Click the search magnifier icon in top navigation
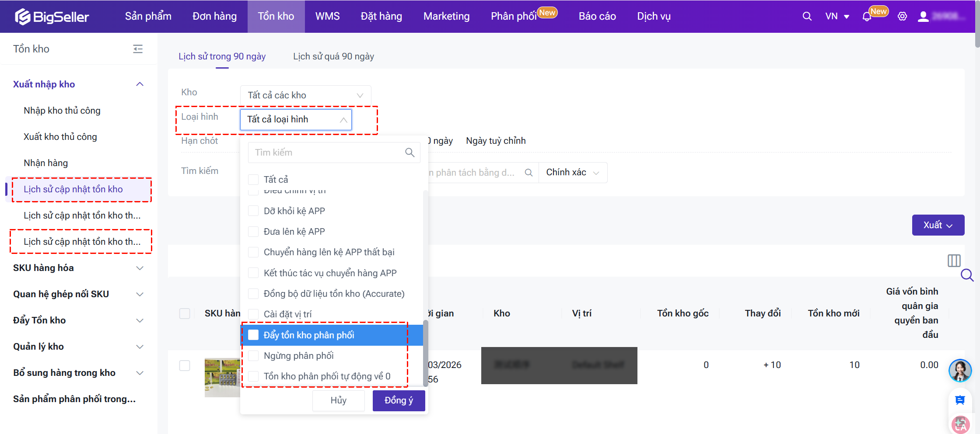 click(x=807, y=16)
